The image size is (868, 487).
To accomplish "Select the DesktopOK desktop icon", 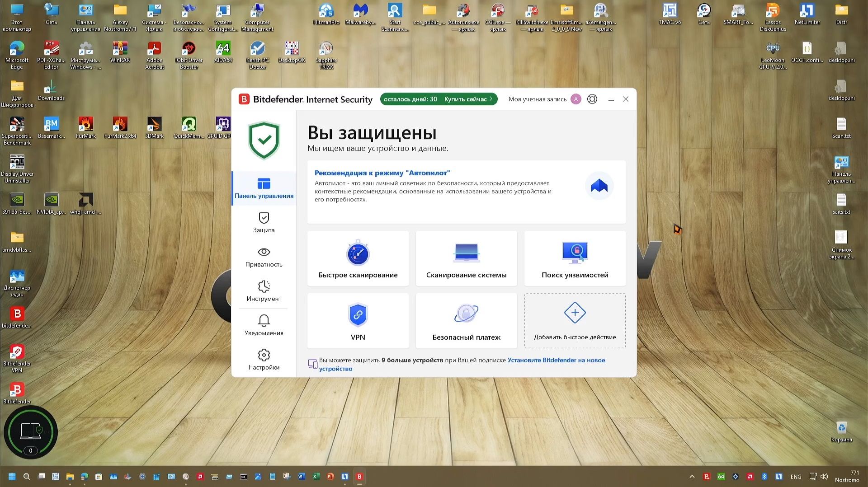I will (292, 53).
